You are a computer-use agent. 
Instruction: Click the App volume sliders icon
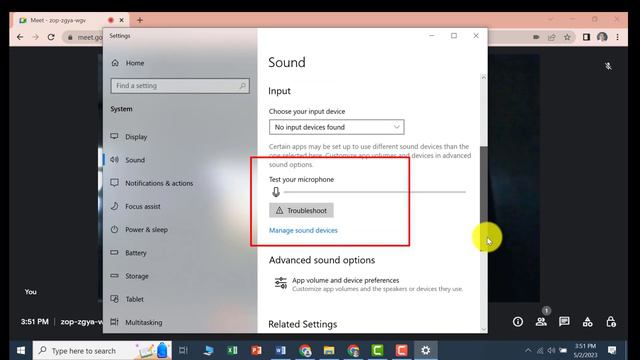pos(280,282)
